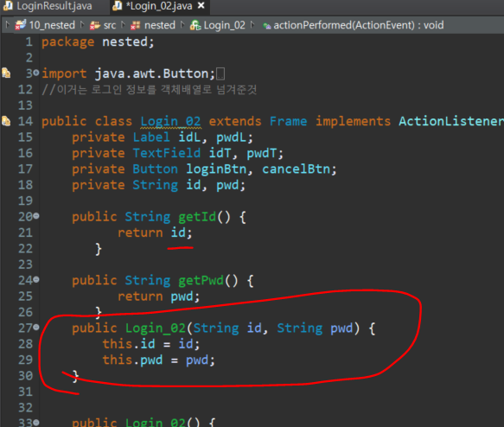Select the actionPerformed(ActionEvent) breadcrumb

pos(358,25)
